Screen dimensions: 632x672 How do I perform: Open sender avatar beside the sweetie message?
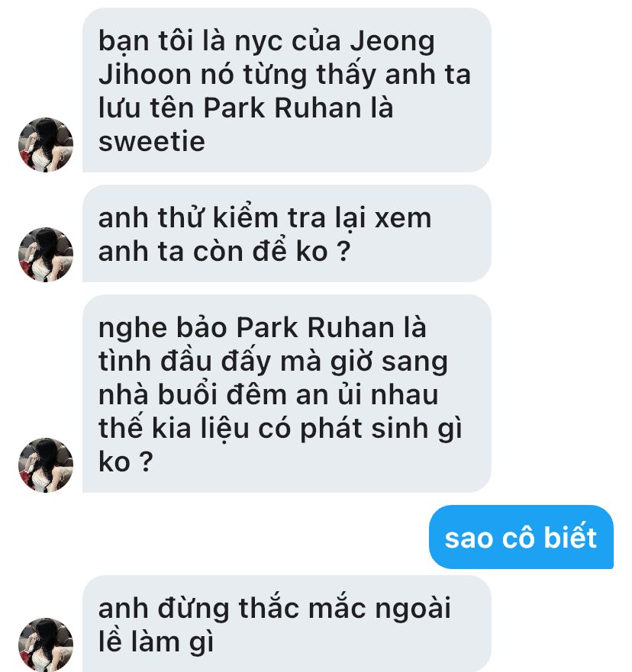point(46,144)
